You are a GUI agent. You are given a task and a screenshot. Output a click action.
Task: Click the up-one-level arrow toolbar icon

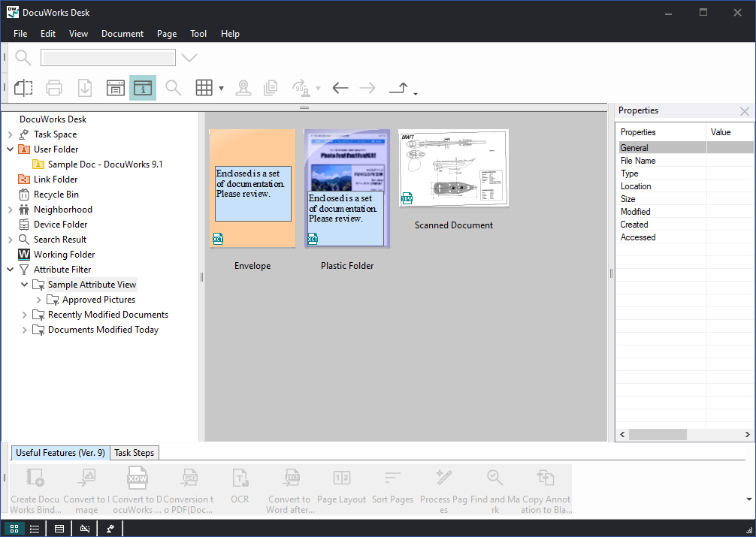(399, 88)
